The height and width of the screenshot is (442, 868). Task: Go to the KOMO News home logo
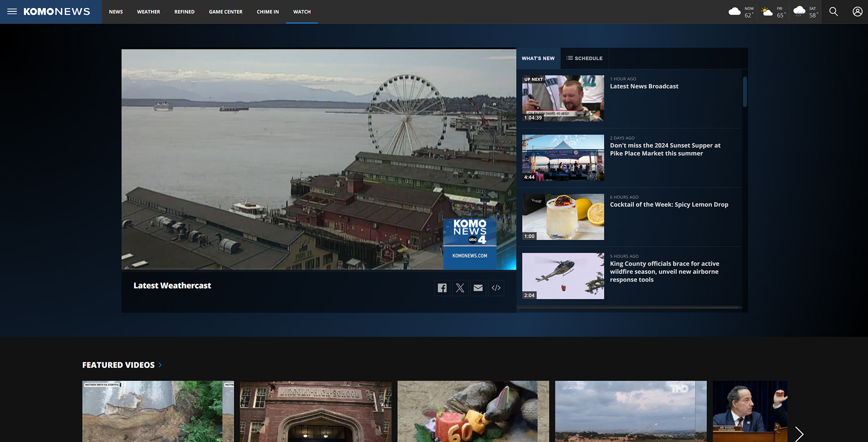pos(57,12)
